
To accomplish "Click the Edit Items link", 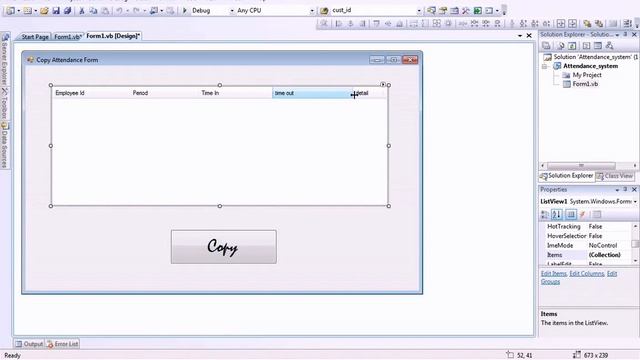I will point(553,273).
